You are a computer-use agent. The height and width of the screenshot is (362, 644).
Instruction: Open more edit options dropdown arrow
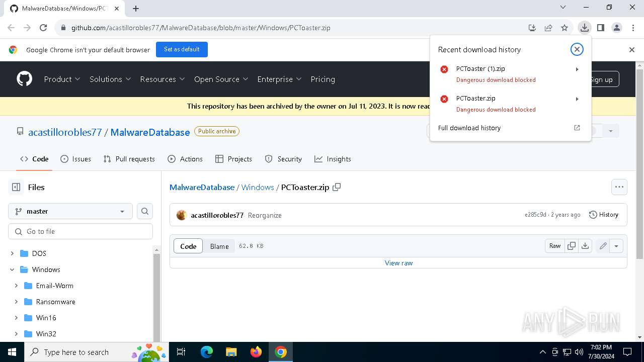(616, 246)
